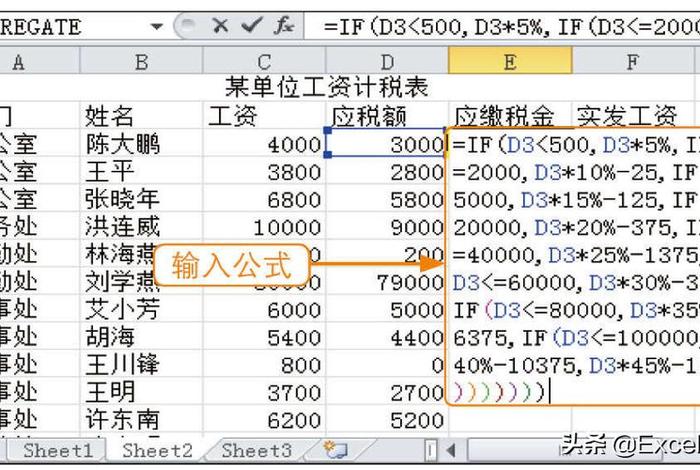Open the Name Box dropdown arrow

point(156,27)
